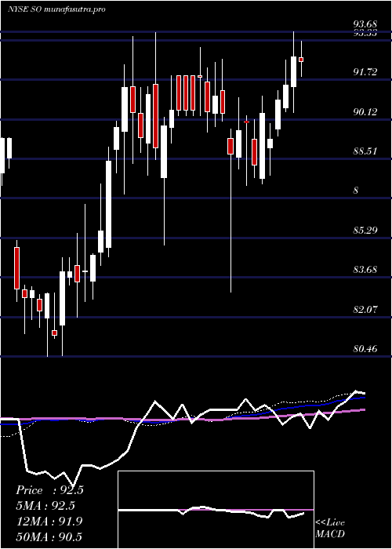
Task: Click the '12MA : 91.9' value
Action: point(49,522)
